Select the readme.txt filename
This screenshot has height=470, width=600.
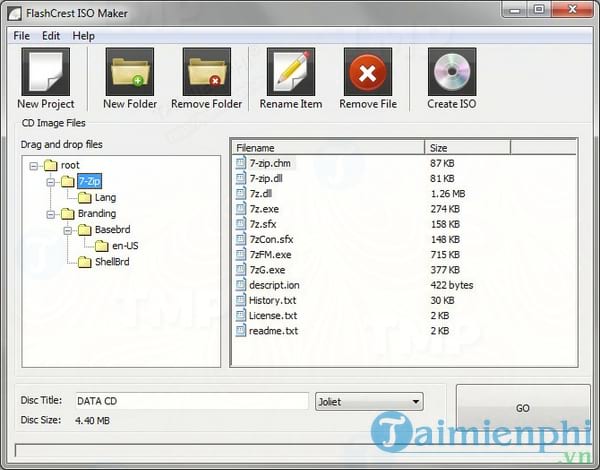273,331
